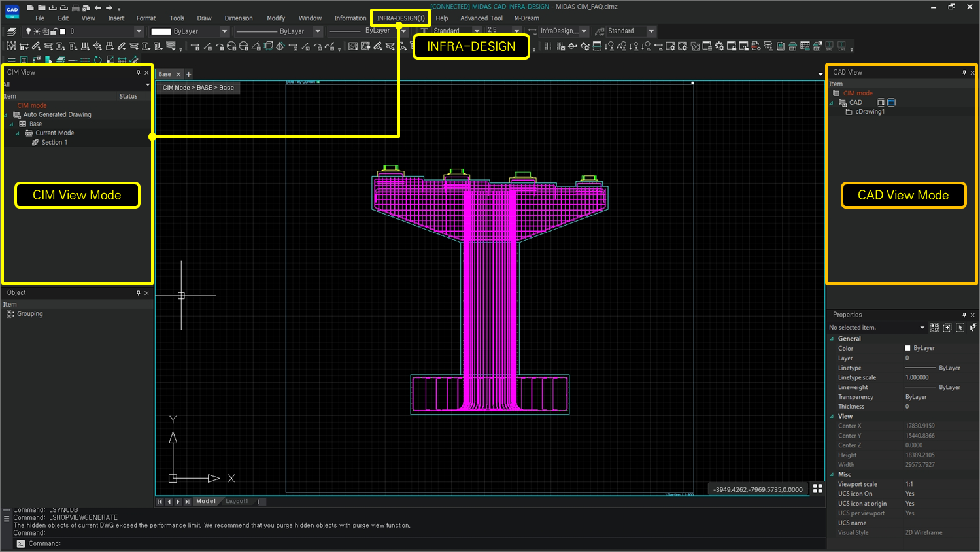Image resolution: width=980 pixels, height=552 pixels.
Task: Collapse the CAD node in CAD View
Action: pos(832,103)
